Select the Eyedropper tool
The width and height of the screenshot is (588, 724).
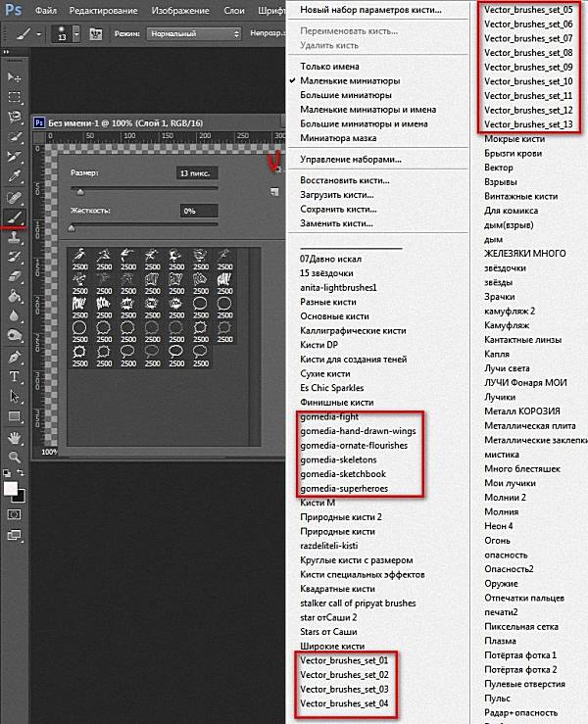pos(15,176)
